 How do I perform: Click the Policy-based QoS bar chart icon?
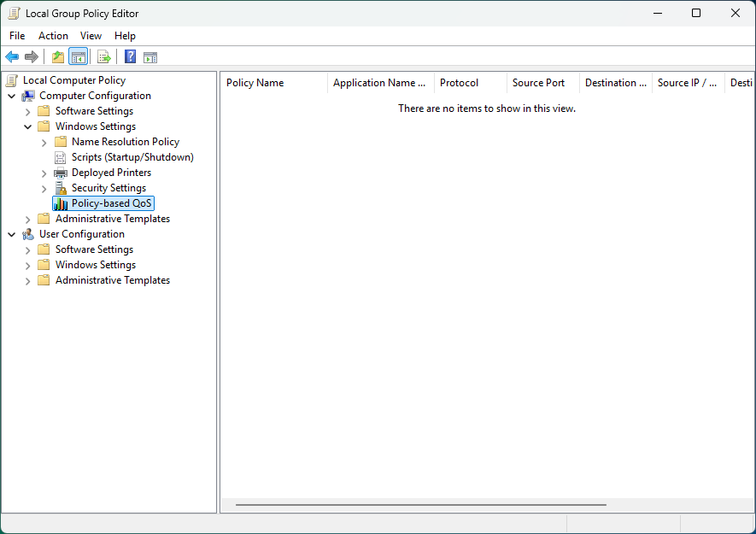click(x=61, y=203)
